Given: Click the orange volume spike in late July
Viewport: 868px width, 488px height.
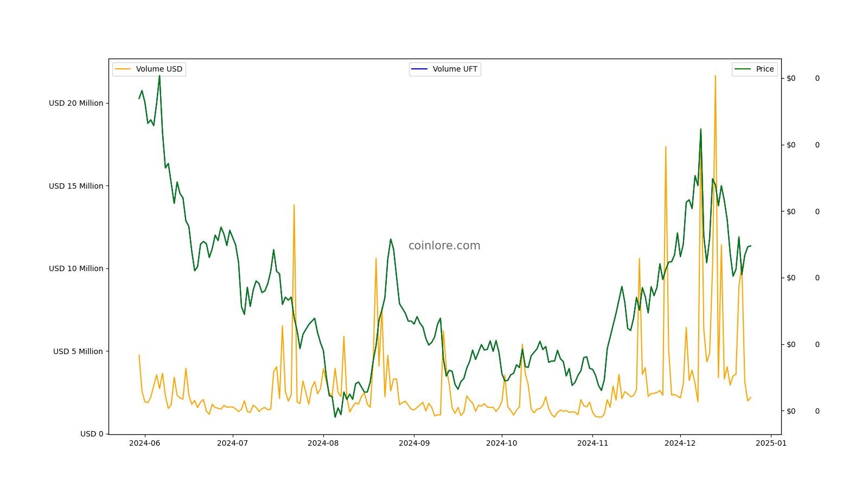Looking at the screenshot, I should (x=294, y=206).
